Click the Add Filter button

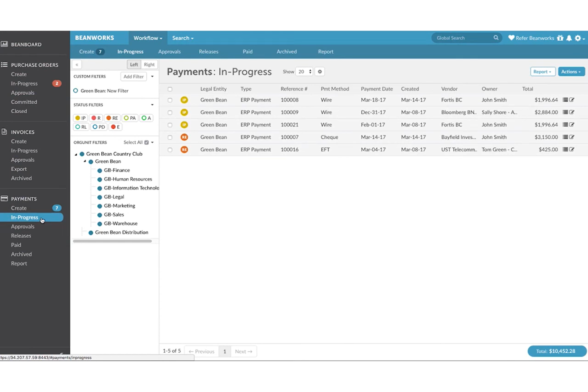[133, 76]
